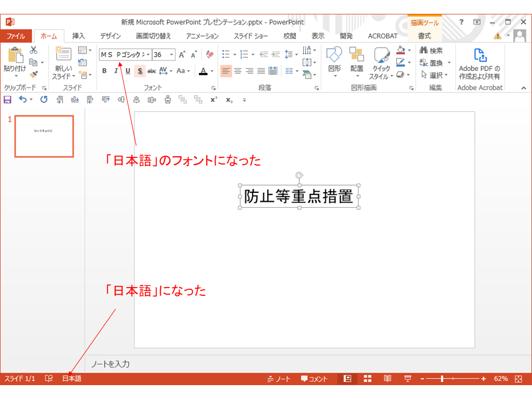Clear all formatting with the eraser icon
532x399 pixels.
[x=209, y=54]
